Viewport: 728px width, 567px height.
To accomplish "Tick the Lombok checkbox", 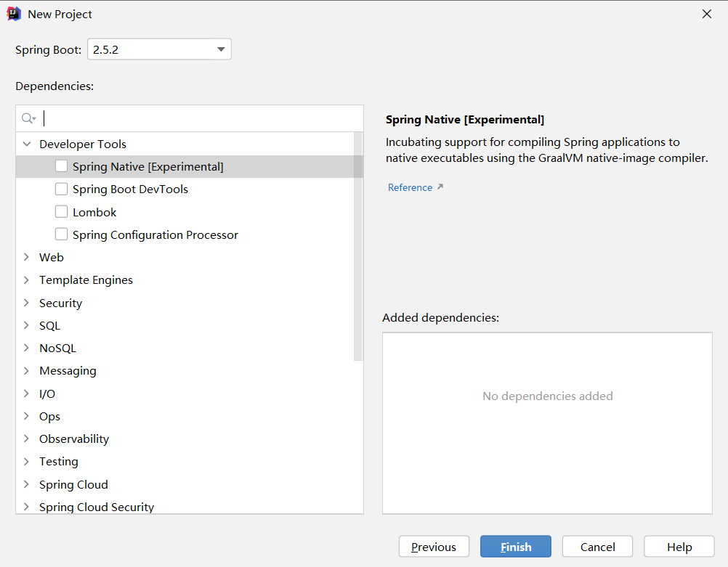I will click(61, 211).
